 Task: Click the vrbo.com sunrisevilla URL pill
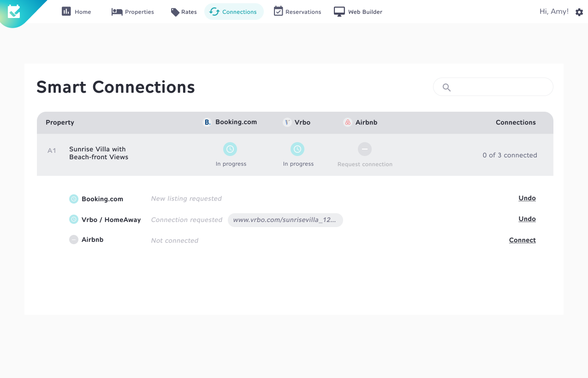[285, 220]
